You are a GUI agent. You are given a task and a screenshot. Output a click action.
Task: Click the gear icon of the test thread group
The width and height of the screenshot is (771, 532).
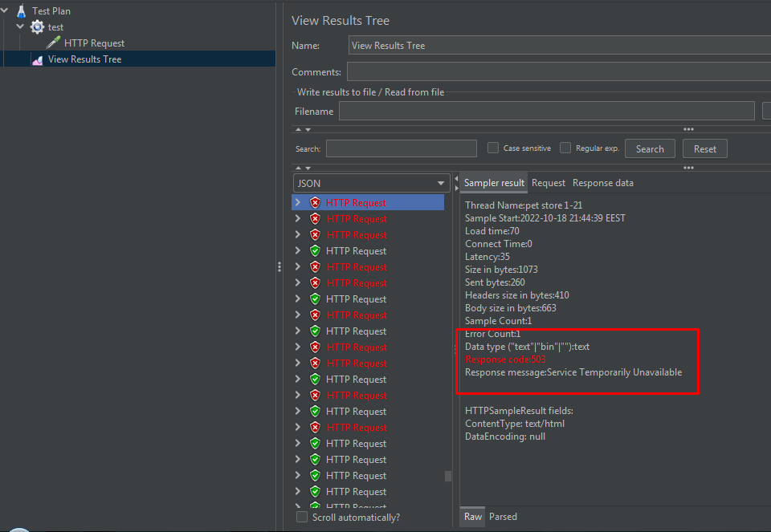[38, 27]
